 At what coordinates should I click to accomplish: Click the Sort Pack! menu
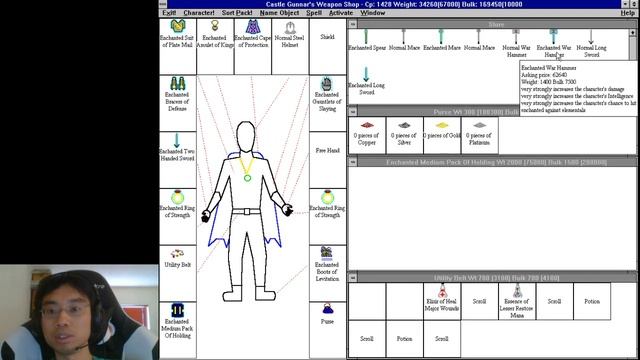tap(237, 13)
